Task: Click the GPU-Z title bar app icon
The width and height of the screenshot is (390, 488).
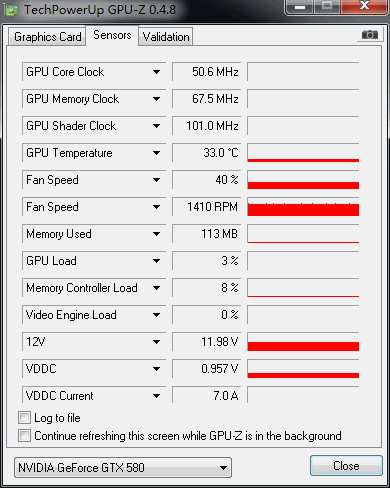Action: point(11,10)
